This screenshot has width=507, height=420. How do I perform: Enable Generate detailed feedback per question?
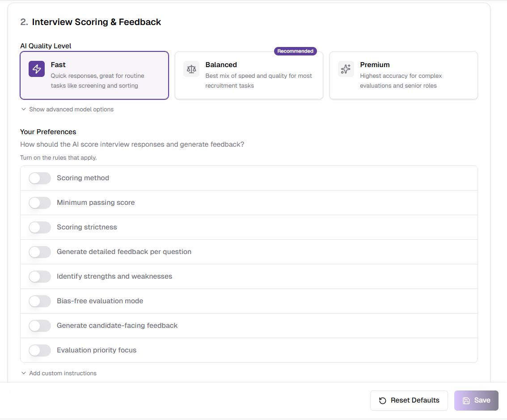(x=40, y=252)
